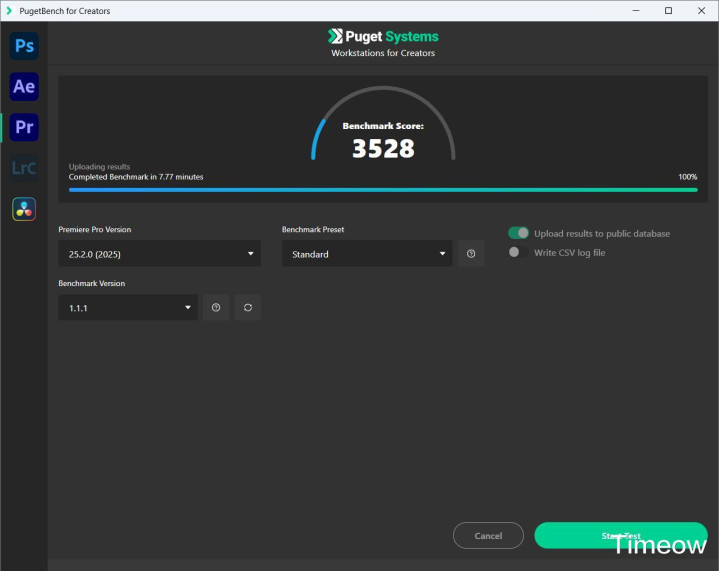Viewport: 719px width, 571px height.
Task: Select the Premiere Pro benchmark icon
Action: (x=24, y=127)
